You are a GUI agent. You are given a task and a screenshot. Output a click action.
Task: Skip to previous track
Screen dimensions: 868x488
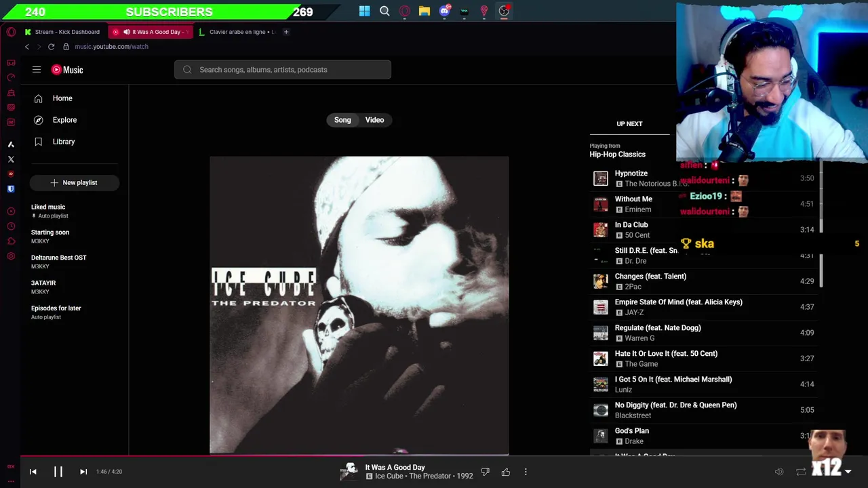[33, 472]
